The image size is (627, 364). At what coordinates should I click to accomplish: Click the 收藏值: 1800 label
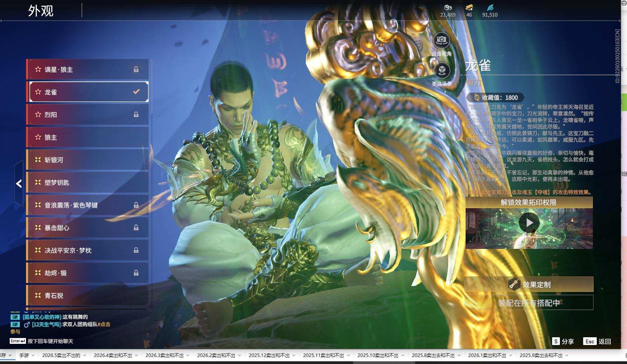click(x=500, y=98)
